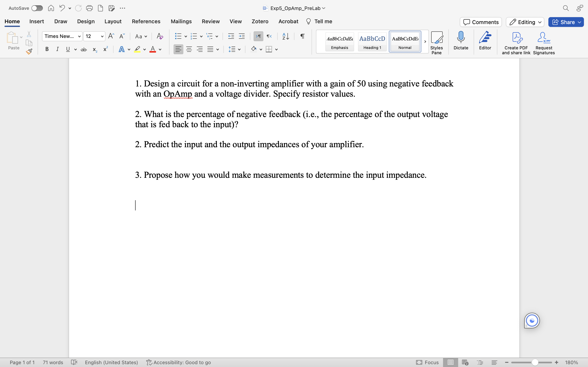
Task: Toggle the AutoSave switch
Action: [x=37, y=8]
